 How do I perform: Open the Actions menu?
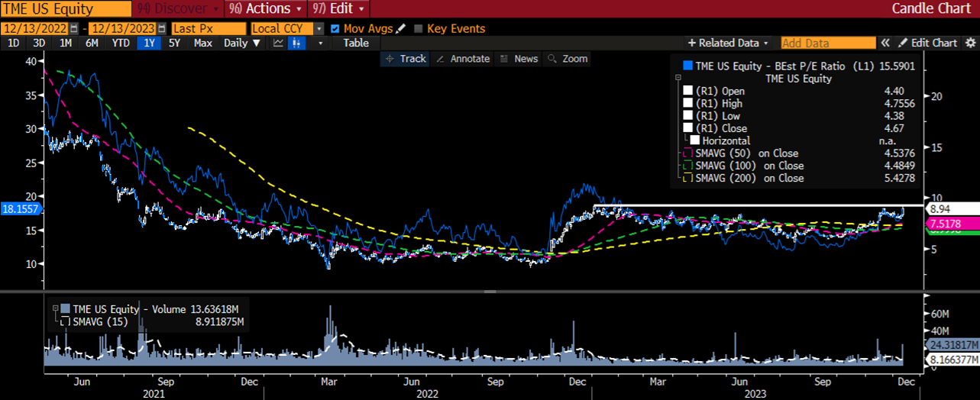(x=265, y=8)
